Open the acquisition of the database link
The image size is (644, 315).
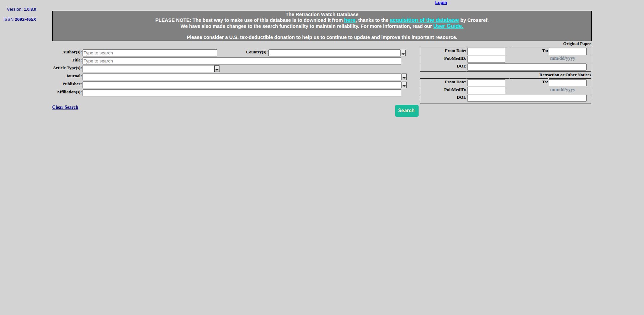[424, 20]
